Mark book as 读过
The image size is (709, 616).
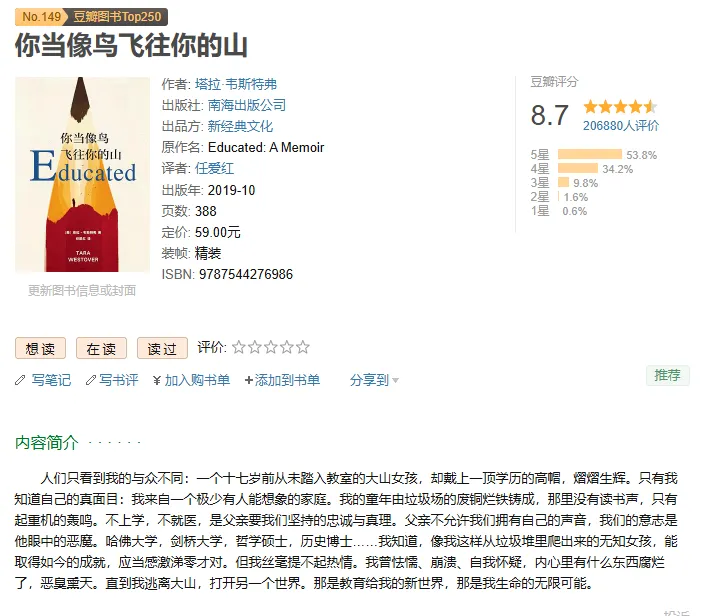[x=162, y=348]
